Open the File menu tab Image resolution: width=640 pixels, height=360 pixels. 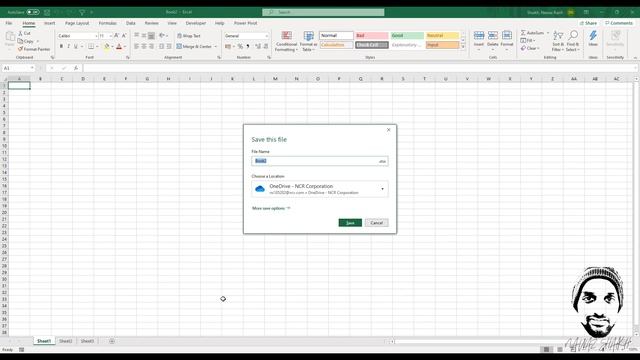pos(9,23)
